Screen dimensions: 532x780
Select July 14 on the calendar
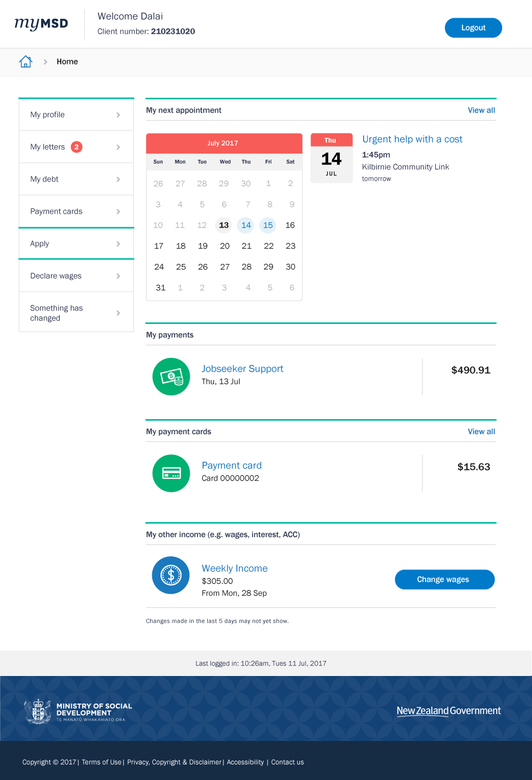[246, 225]
